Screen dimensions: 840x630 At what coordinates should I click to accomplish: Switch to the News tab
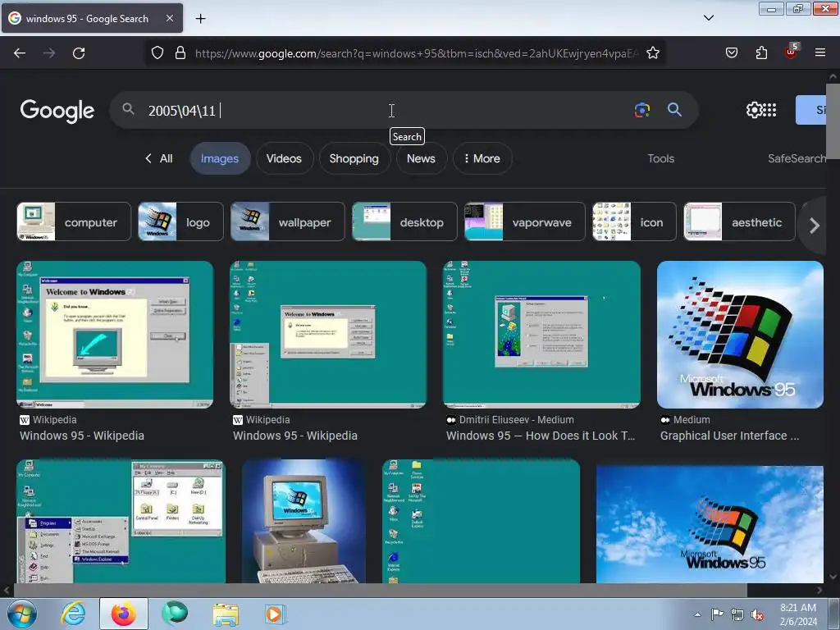[x=421, y=158]
